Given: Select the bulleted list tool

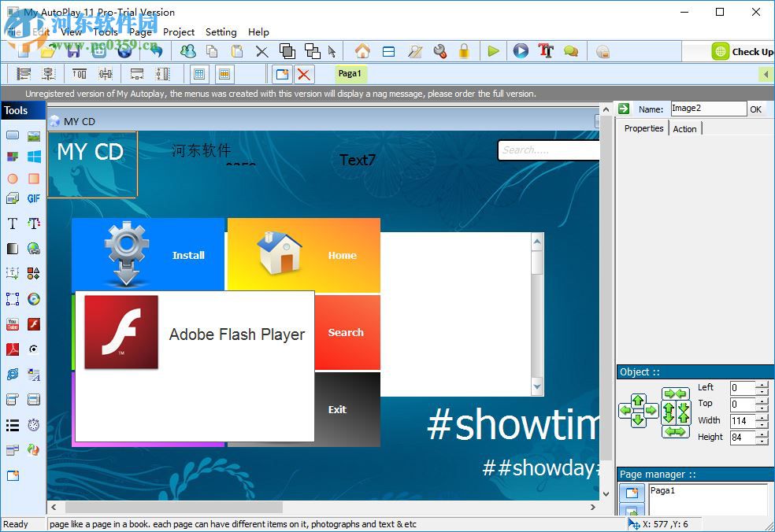Looking at the screenshot, I should [x=13, y=425].
